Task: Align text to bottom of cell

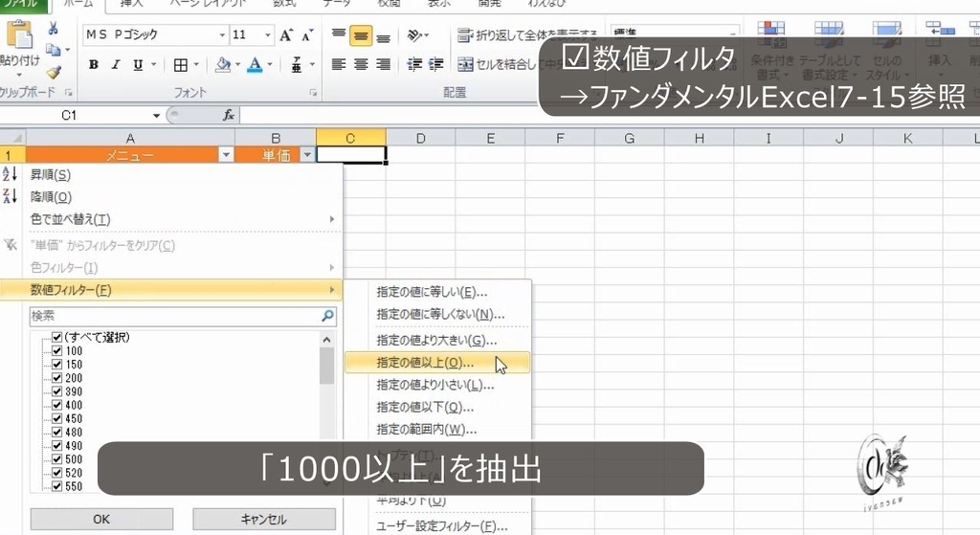Action: [x=383, y=37]
